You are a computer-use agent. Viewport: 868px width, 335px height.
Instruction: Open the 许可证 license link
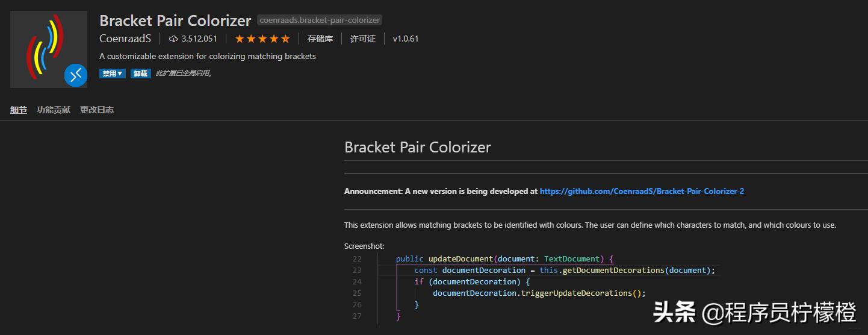tap(363, 39)
